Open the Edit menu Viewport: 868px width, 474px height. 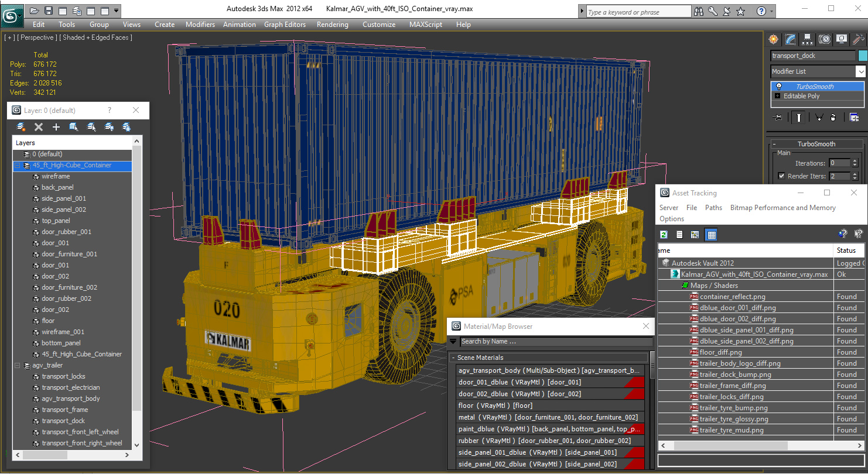click(x=39, y=25)
